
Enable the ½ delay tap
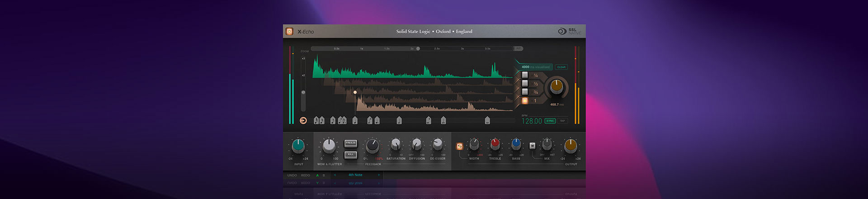pyautogui.click(x=525, y=84)
